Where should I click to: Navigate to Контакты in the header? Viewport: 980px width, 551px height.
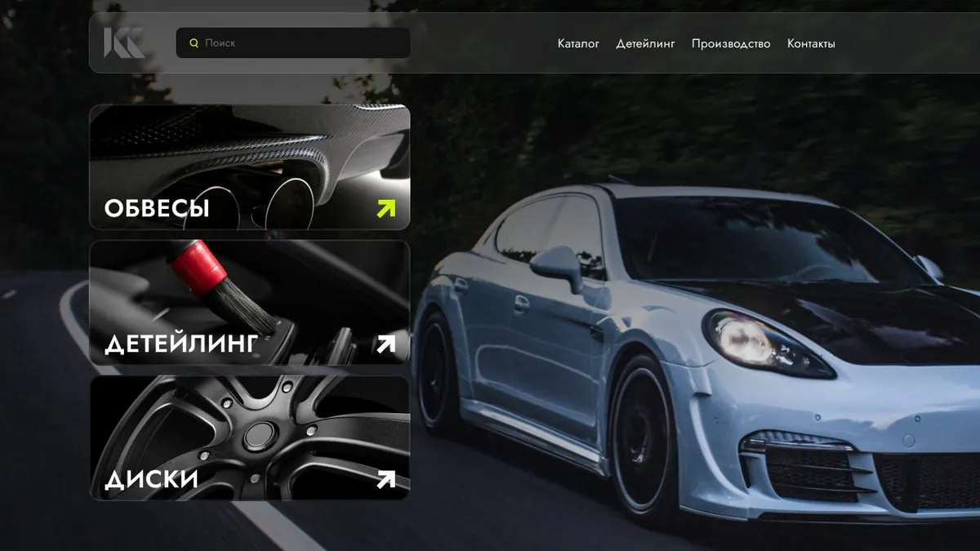coord(811,44)
